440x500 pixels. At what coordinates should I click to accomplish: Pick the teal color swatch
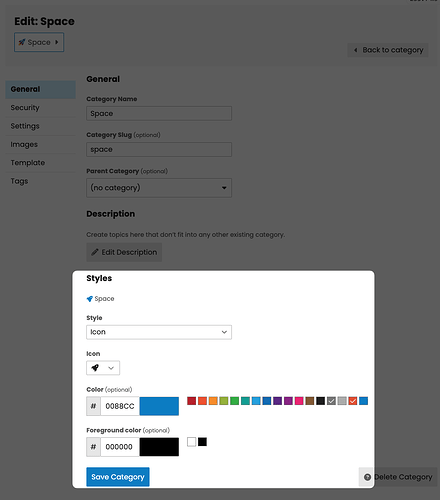pyautogui.click(x=245, y=401)
